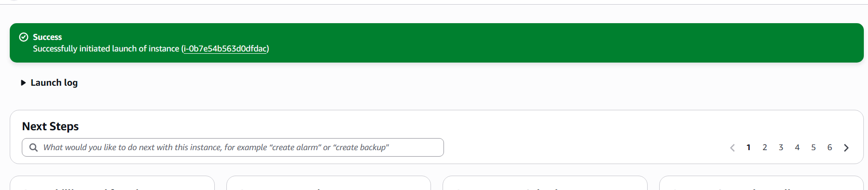Go to previous page with left chevron
Screen dimensions: 868x190
[733, 148]
